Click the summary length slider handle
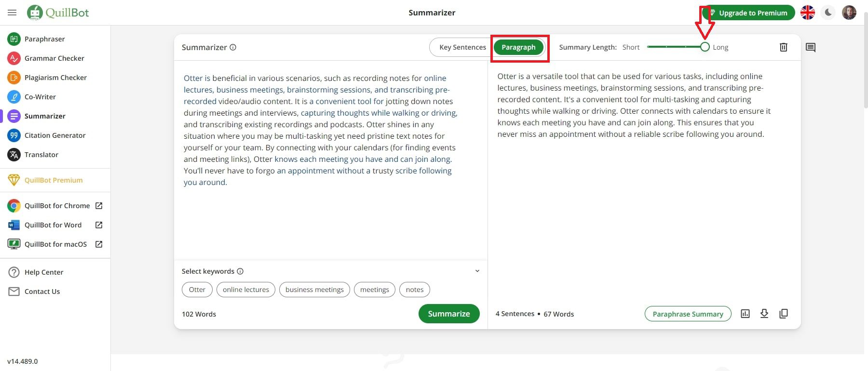The width and height of the screenshot is (868, 371). point(705,47)
